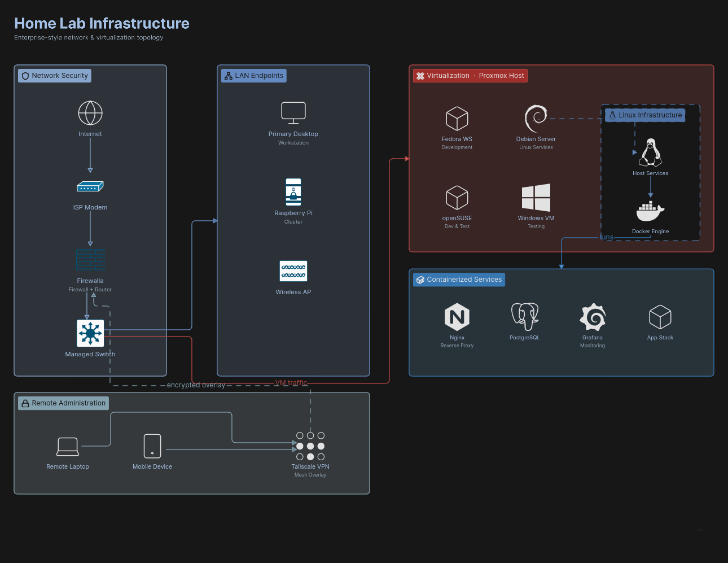Select the Managed Switch icon
The width and height of the screenshot is (728, 563).
coord(90,333)
